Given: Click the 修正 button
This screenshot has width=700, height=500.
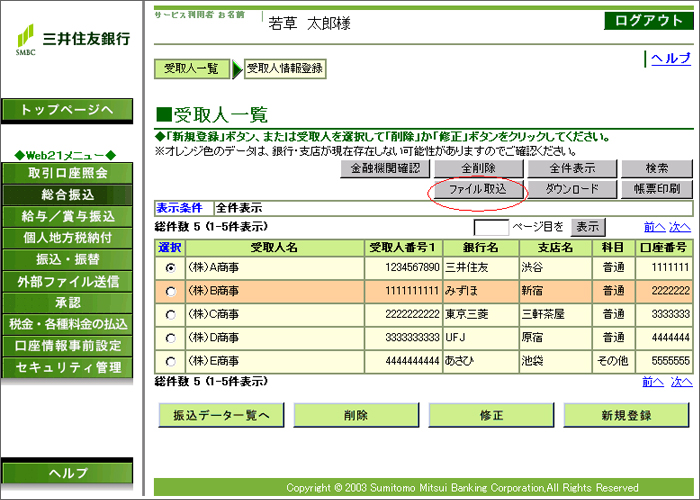Looking at the screenshot, I should (x=491, y=415).
